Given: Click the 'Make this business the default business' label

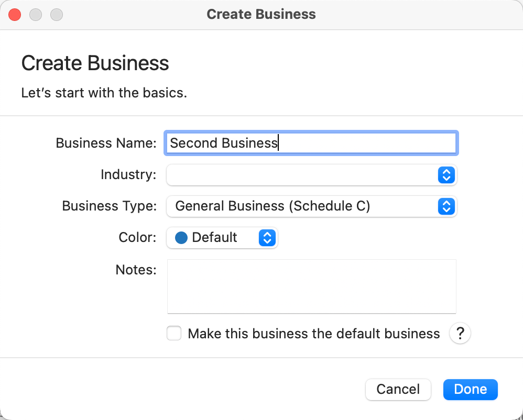Looking at the screenshot, I should (x=313, y=334).
